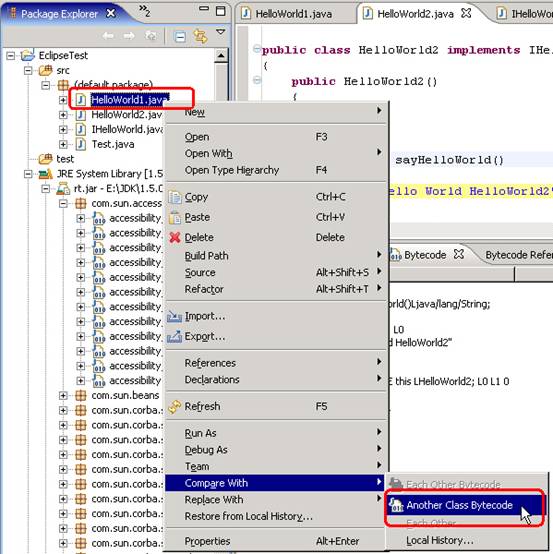The width and height of the screenshot is (553, 554).
Task: Toggle Link with Editor icon
Action: coord(200,36)
